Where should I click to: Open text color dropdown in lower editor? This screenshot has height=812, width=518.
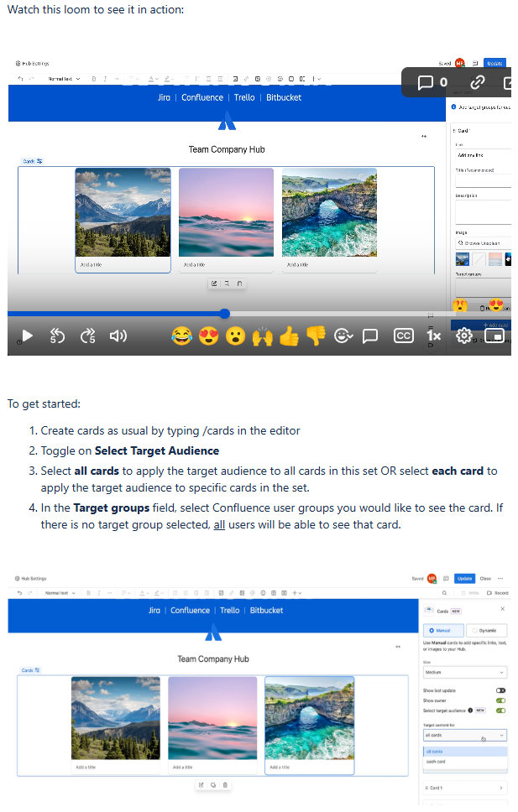click(x=144, y=593)
